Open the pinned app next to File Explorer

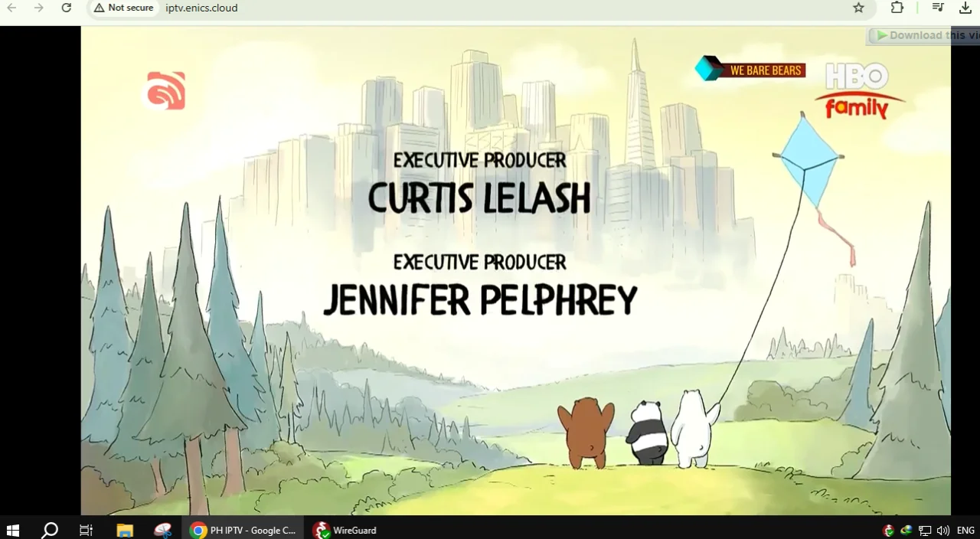click(x=162, y=530)
